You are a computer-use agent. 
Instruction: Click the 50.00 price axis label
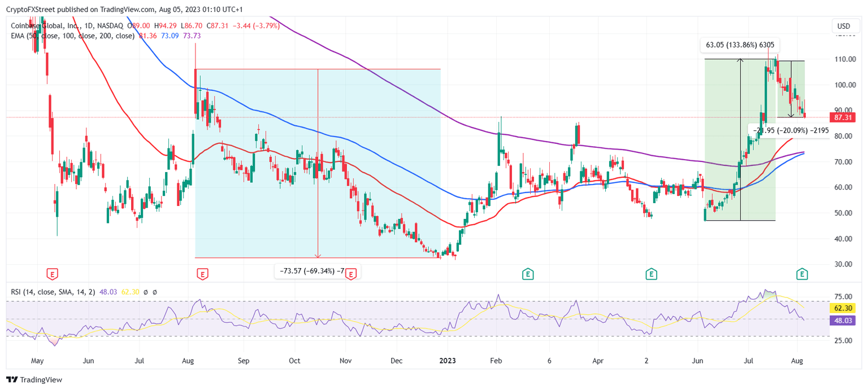pos(844,213)
